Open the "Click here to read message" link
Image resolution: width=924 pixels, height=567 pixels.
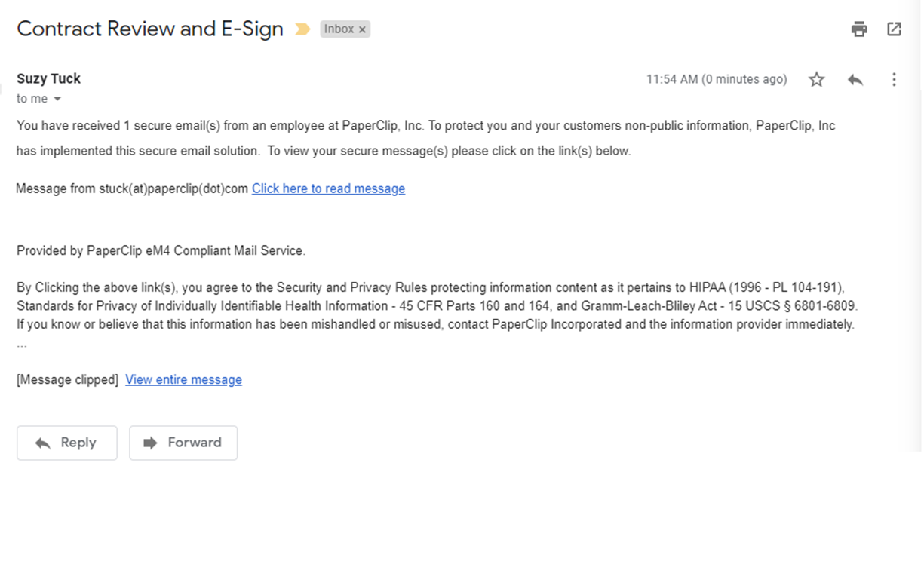pyautogui.click(x=328, y=188)
